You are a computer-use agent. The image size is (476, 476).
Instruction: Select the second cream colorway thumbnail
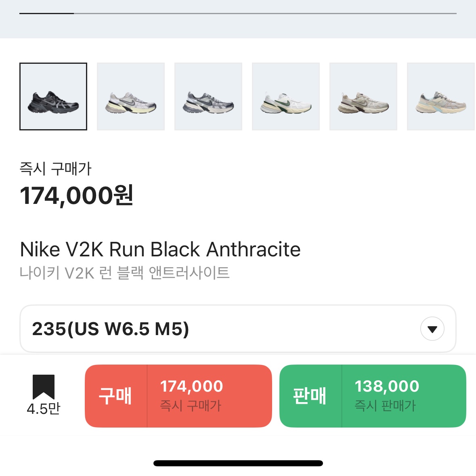pos(130,96)
